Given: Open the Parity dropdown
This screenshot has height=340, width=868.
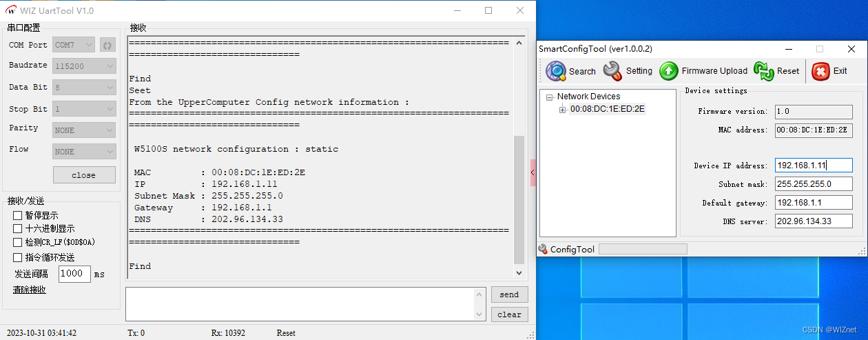Looking at the screenshot, I should tap(84, 130).
